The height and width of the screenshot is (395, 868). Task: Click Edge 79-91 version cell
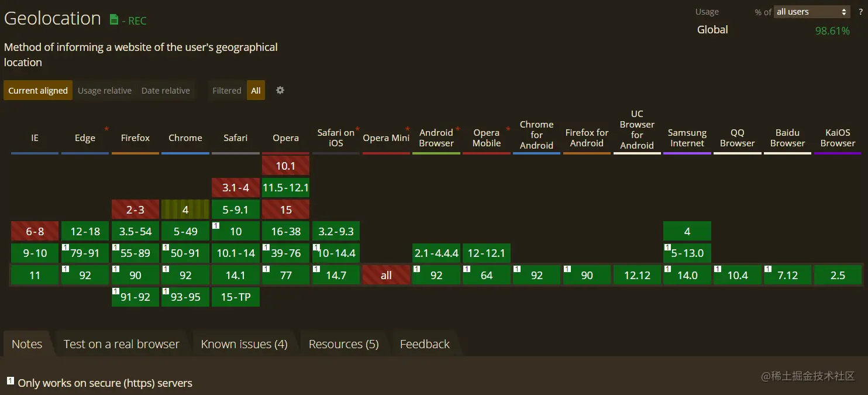tap(85, 253)
